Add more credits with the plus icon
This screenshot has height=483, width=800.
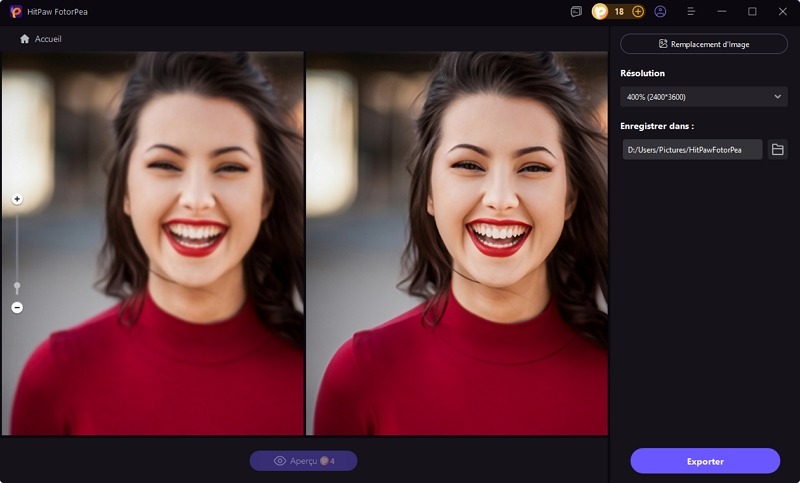point(638,12)
